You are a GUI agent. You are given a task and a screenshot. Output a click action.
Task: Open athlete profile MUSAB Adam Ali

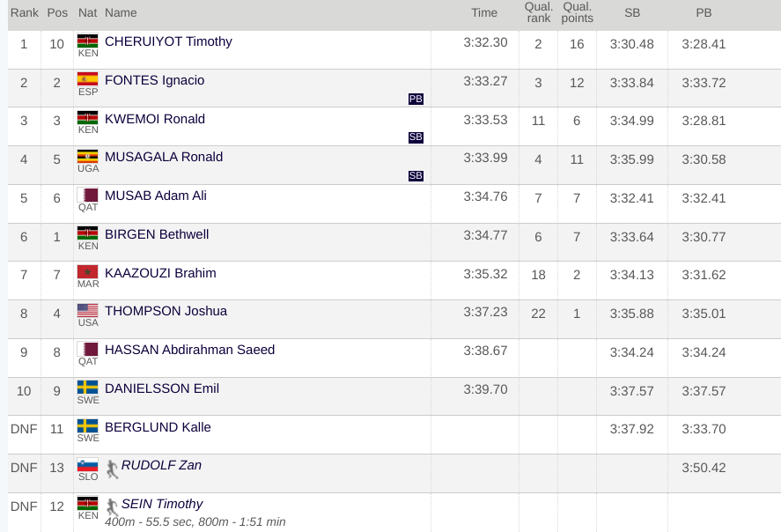pos(155,196)
